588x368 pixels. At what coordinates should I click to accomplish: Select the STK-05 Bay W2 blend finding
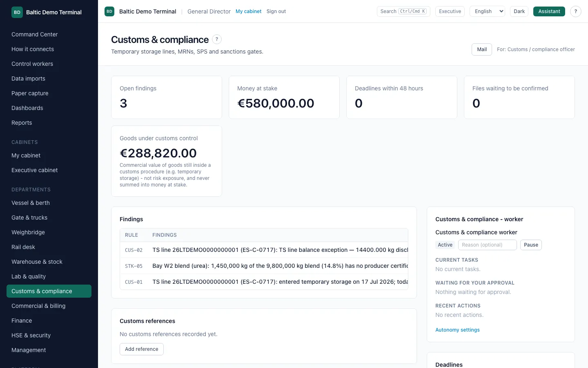(x=264, y=266)
